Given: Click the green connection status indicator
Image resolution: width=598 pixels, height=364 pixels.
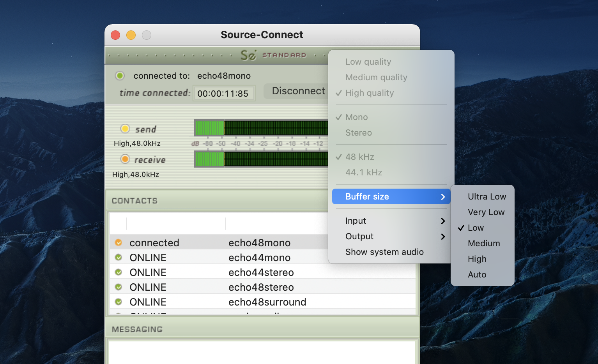Looking at the screenshot, I should (120, 76).
